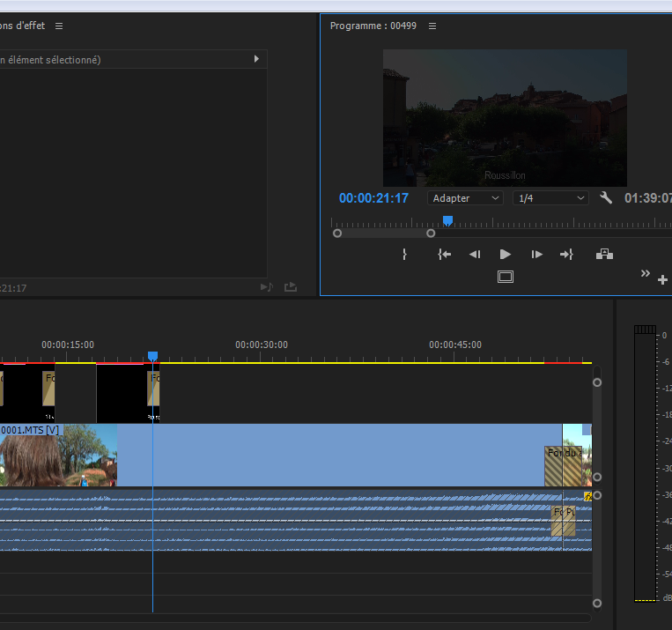The image size is (672, 630).
Task: Click the Mark In bracket icon
Action: point(404,255)
